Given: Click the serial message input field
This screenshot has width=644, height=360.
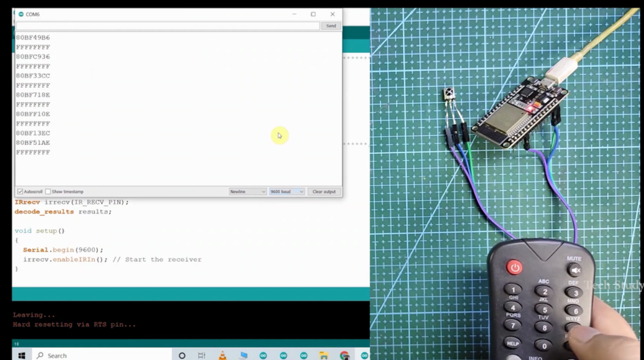Looking at the screenshot, I should click(x=165, y=26).
